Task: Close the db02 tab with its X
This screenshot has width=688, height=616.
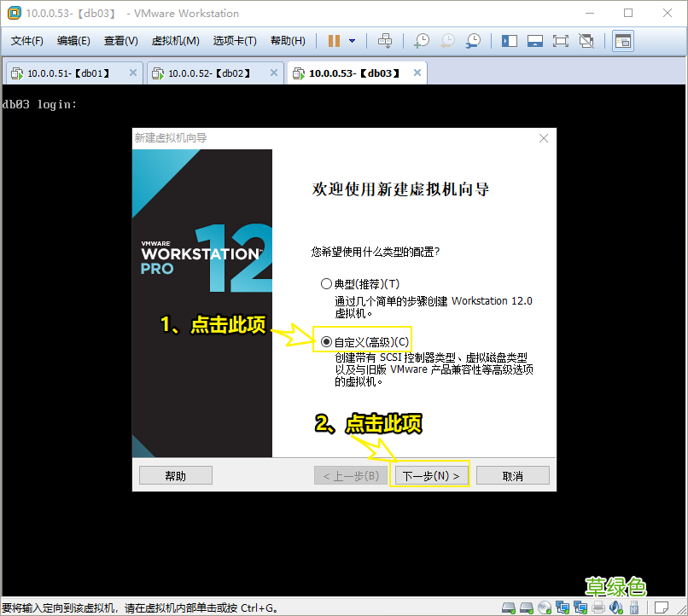Action: [x=274, y=73]
